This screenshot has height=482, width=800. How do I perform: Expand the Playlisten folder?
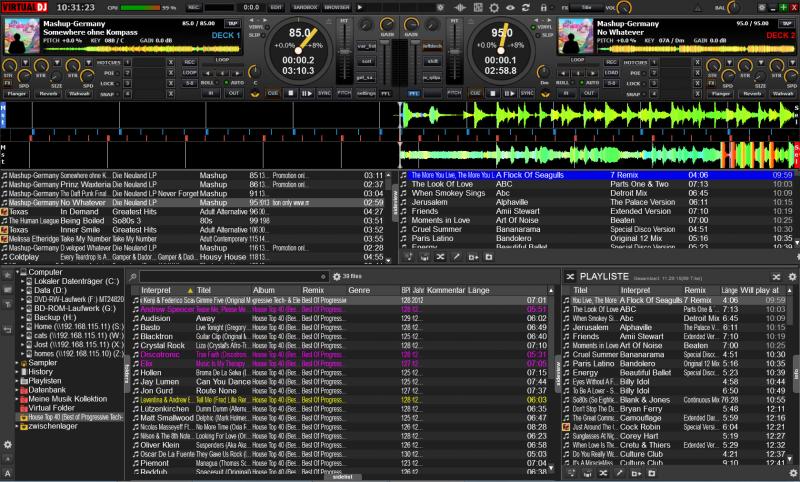(15, 381)
